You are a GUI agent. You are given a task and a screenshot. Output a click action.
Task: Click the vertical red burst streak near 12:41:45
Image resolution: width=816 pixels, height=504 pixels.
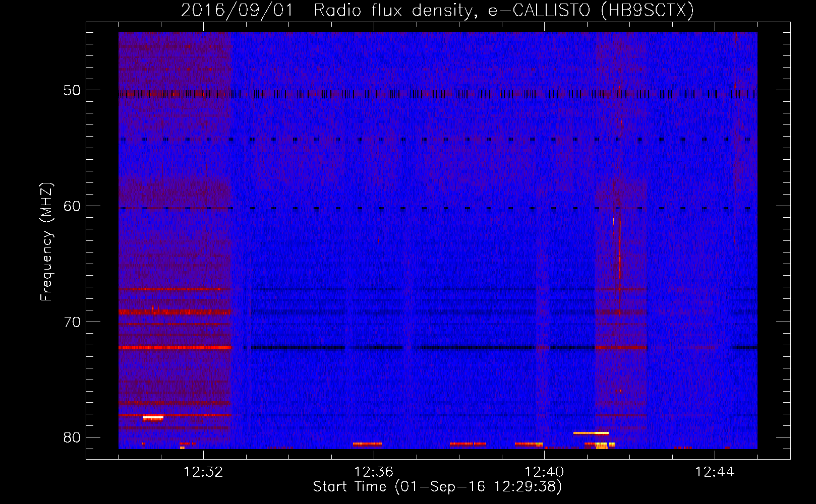[x=620, y=249]
